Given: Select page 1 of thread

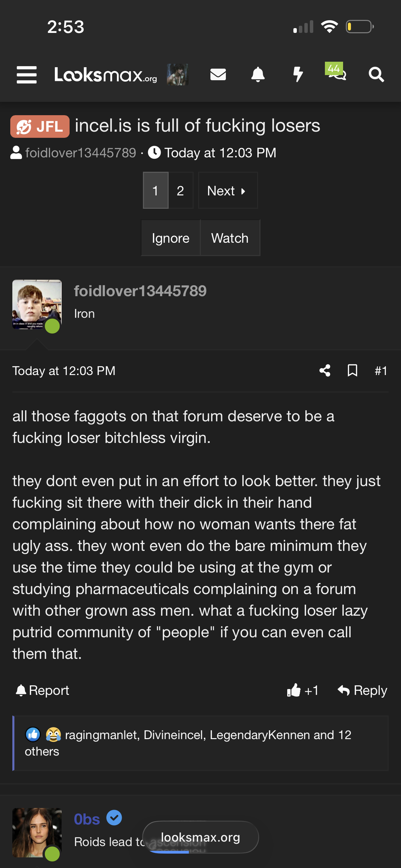Looking at the screenshot, I should pos(156,191).
